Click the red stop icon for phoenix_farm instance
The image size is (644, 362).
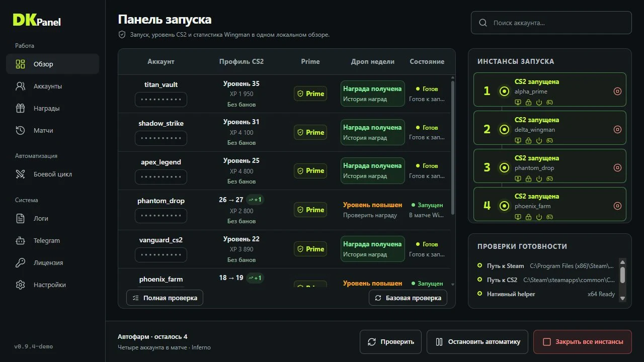pos(618,206)
